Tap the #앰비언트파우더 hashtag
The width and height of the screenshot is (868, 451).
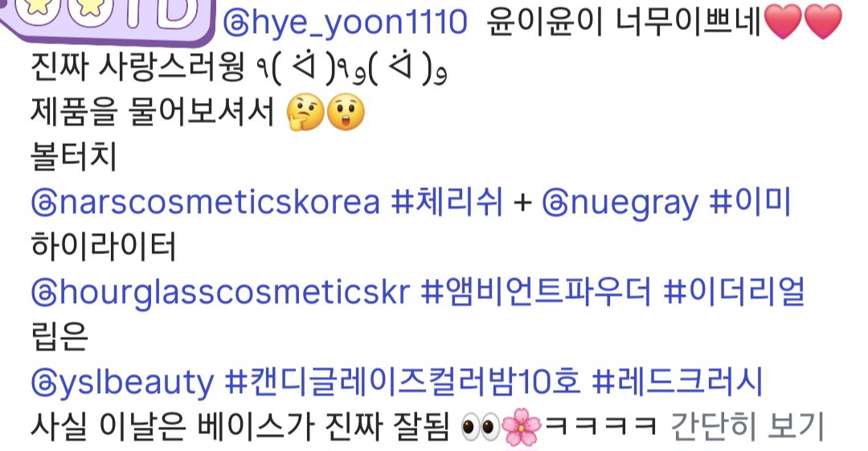pyautogui.click(x=536, y=292)
